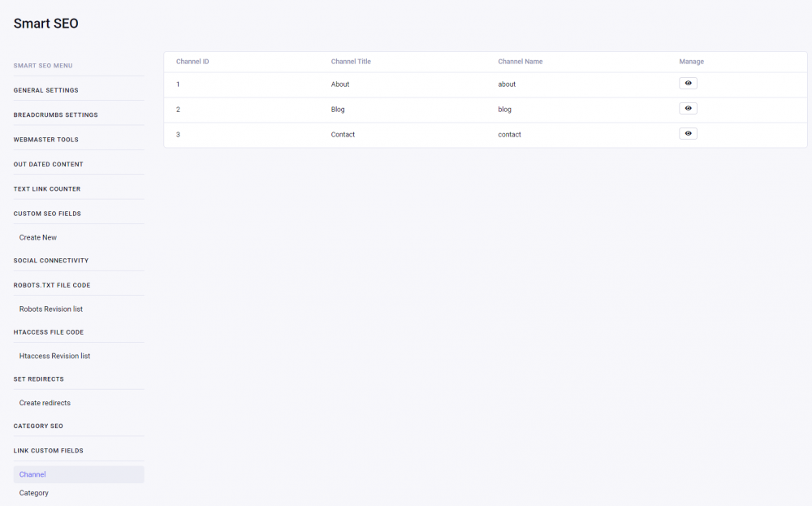View the Robots Revision list

coord(50,309)
